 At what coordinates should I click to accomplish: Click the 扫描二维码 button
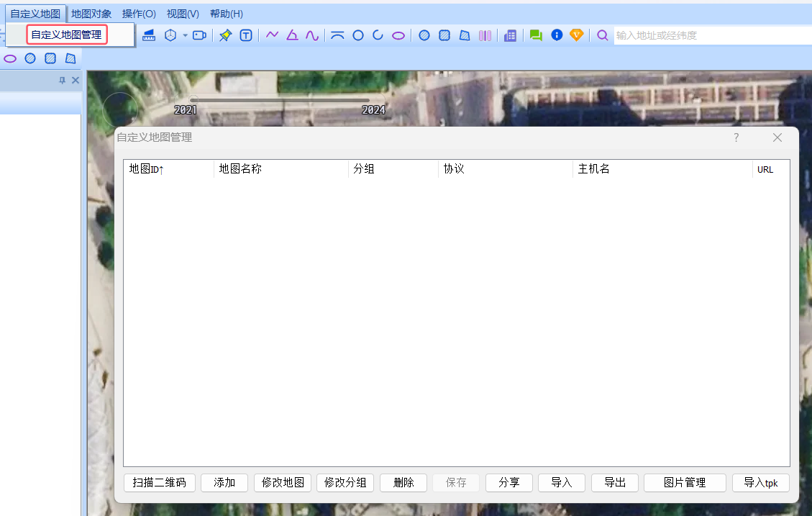pyautogui.click(x=160, y=483)
